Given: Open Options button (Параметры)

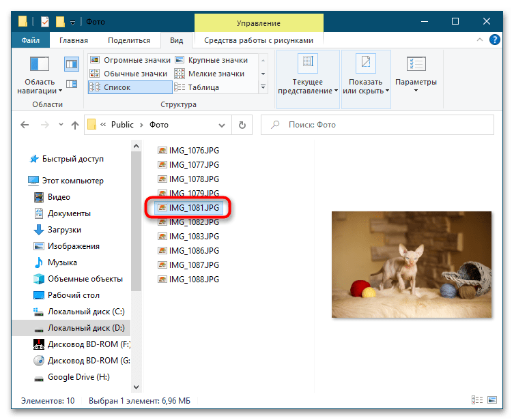Looking at the screenshot, I should tap(416, 75).
